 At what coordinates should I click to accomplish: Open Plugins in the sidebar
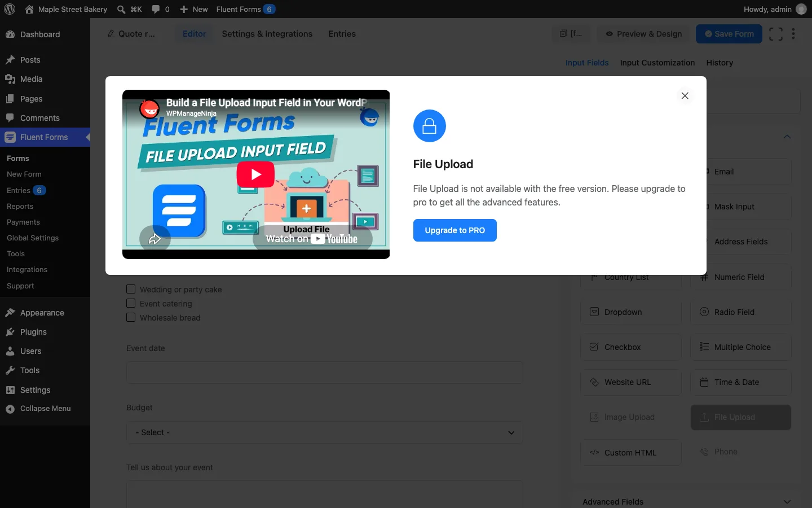click(x=45, y=332)
